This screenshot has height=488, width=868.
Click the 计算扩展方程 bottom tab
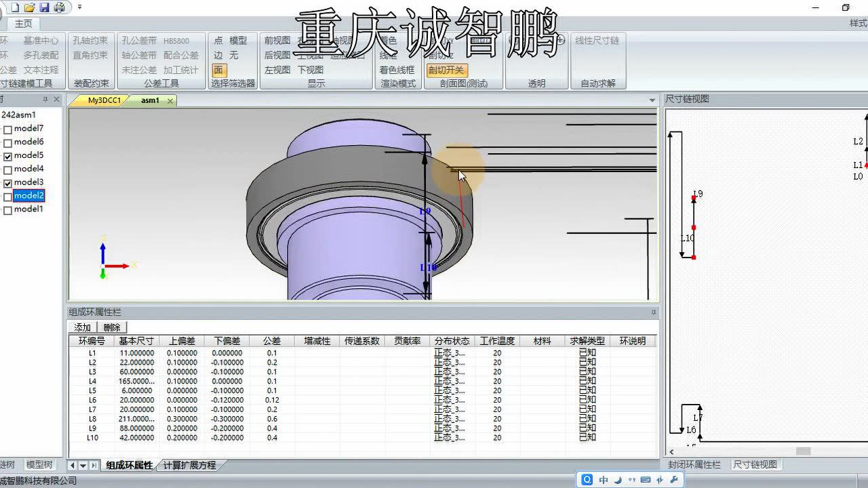(x=189, y=466)
